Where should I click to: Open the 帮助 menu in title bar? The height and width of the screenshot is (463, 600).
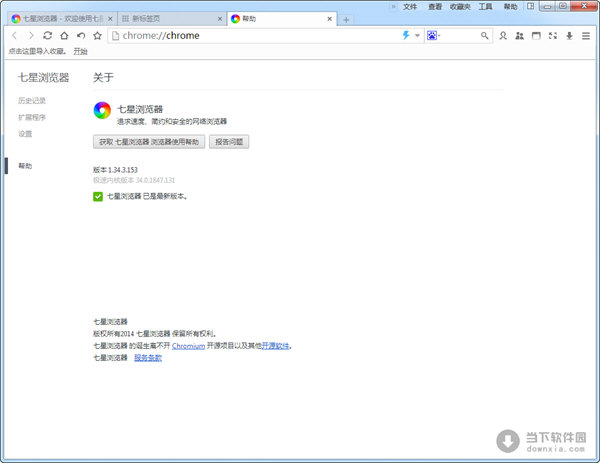510,7
